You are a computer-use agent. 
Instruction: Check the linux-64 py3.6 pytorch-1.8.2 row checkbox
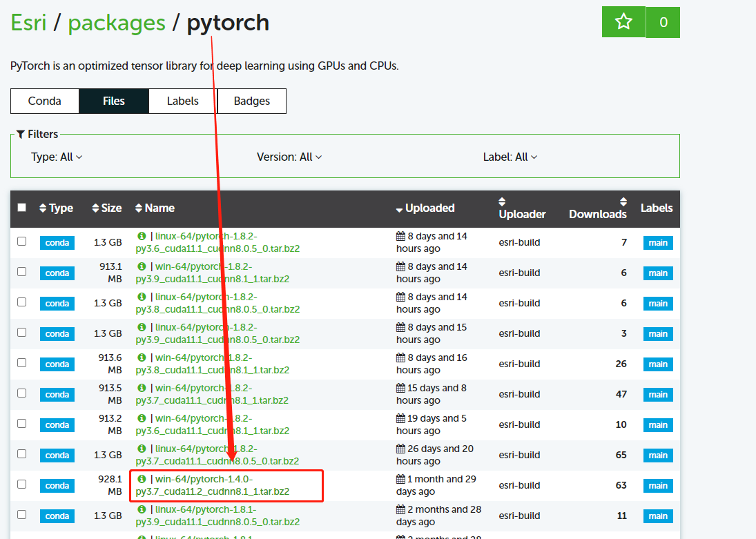coord(21,241)
